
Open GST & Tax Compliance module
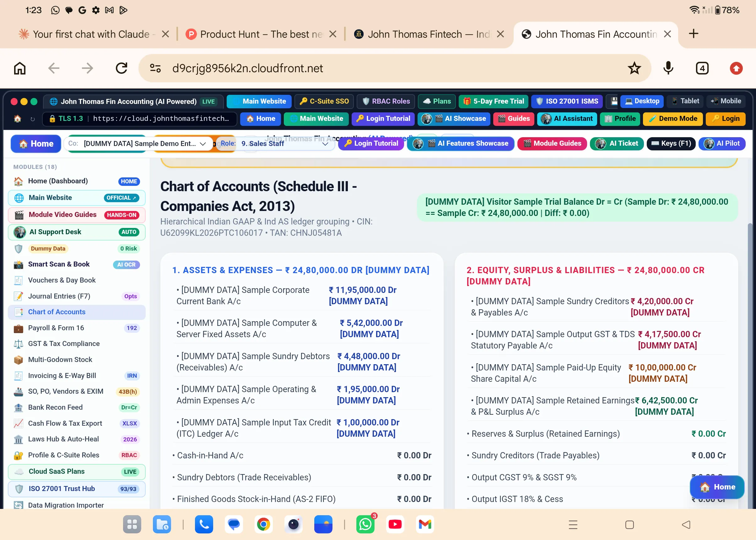77,343
